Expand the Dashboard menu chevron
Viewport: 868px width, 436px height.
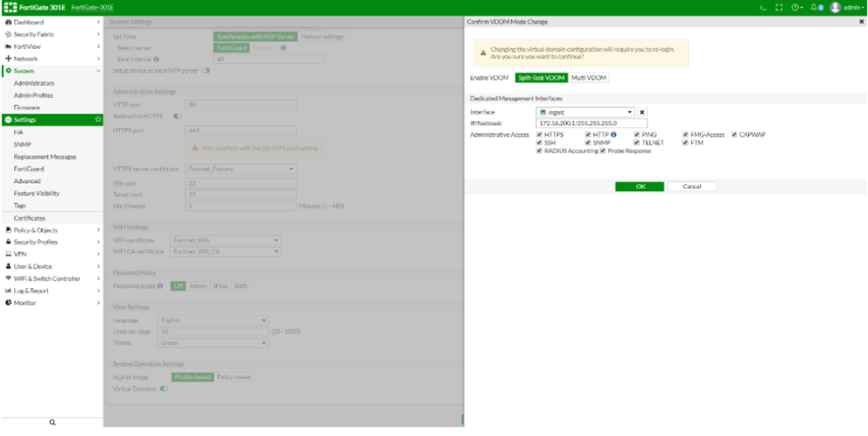point(99,22)
